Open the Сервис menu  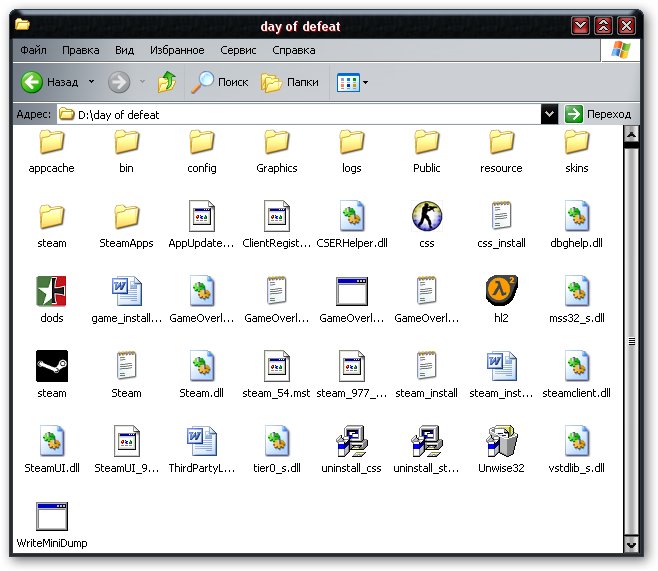click(238, 50)
